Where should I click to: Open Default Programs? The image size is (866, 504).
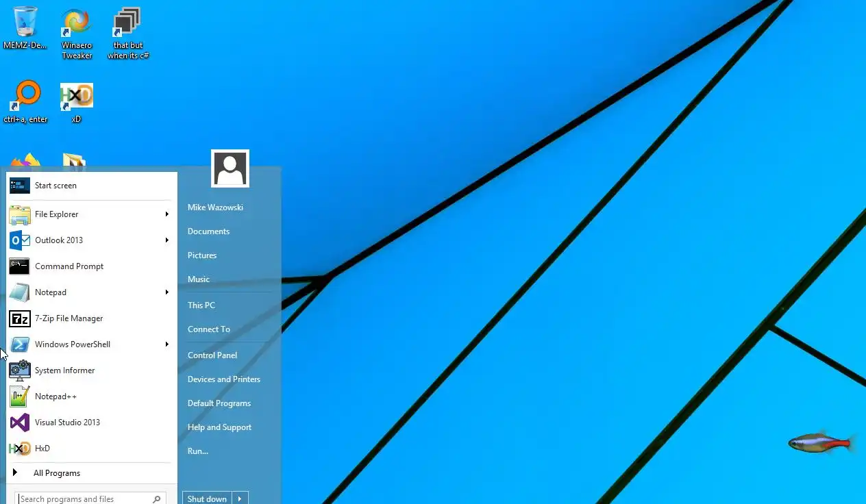pyautogui.click(x=219, y=403)
